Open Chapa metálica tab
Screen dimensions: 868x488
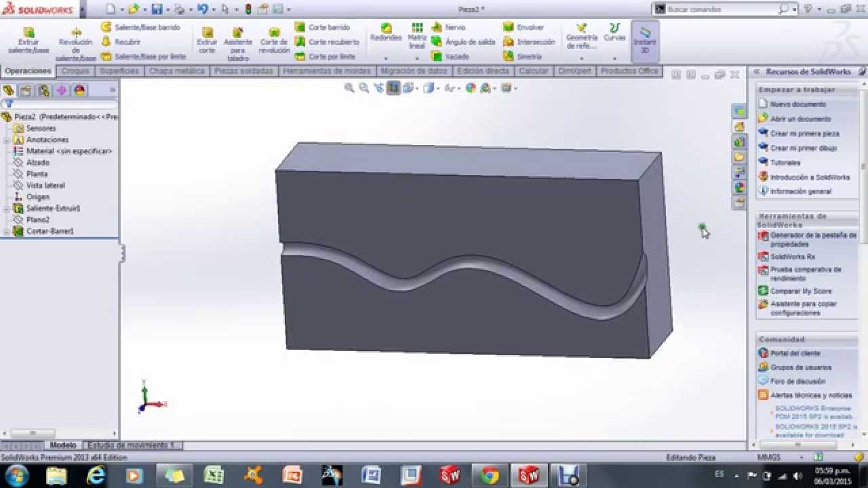coord(177,71)
